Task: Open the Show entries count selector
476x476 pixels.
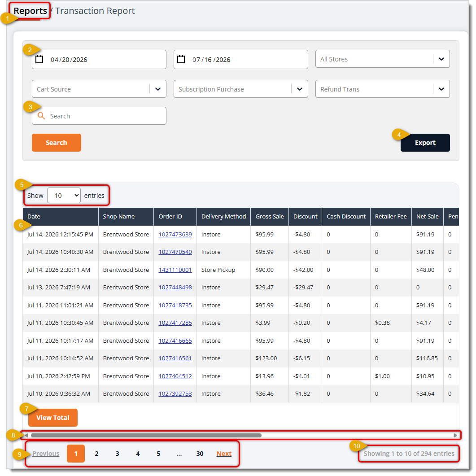Action: click(x=64, y=196)
